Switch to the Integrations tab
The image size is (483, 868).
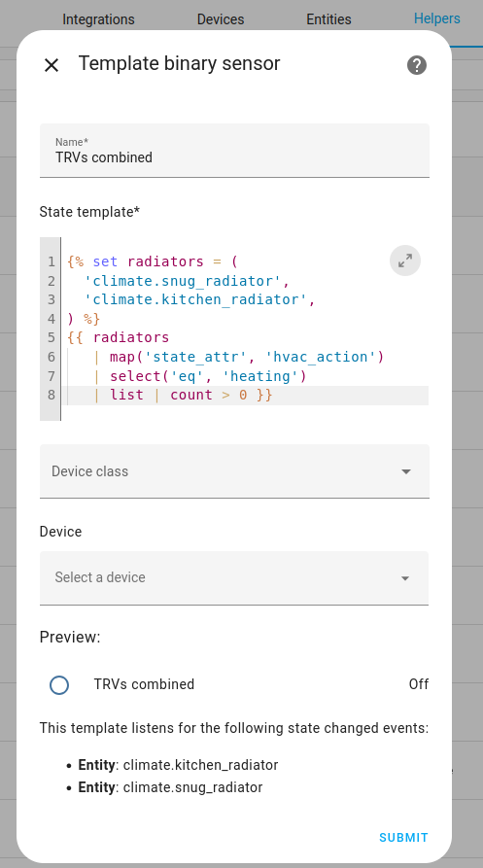98,19
